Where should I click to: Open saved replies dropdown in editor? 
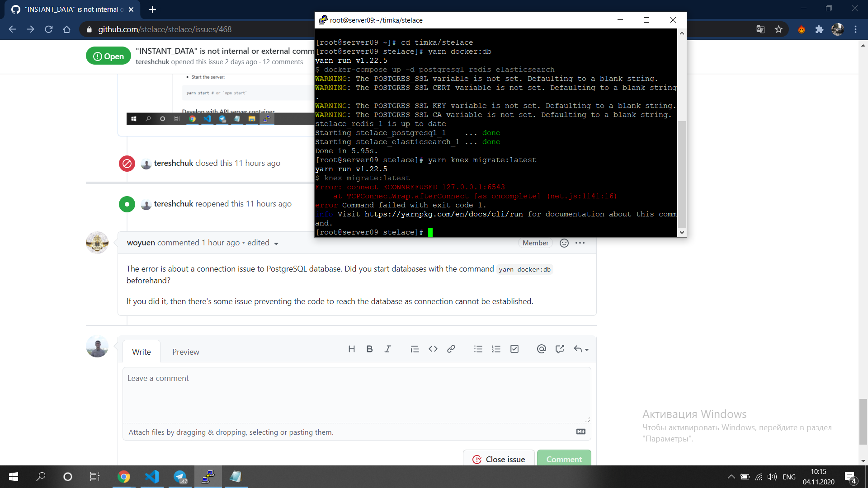coord(581,349)
